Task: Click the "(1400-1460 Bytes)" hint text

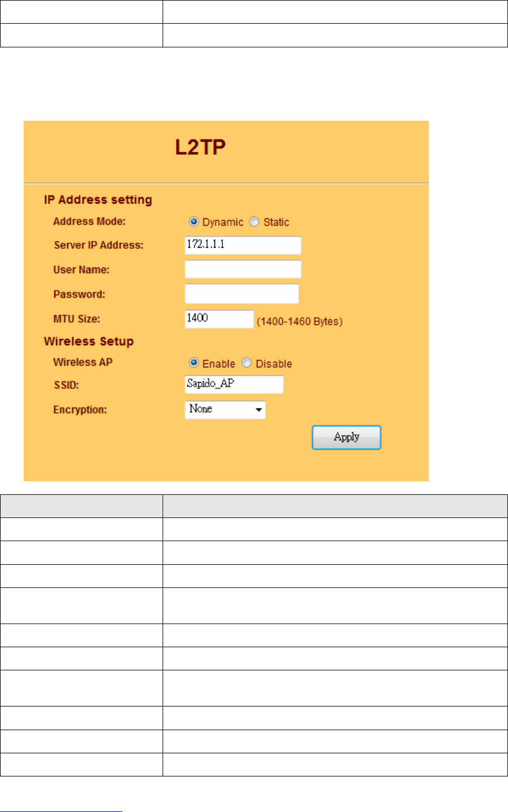Action: point(300,322)
